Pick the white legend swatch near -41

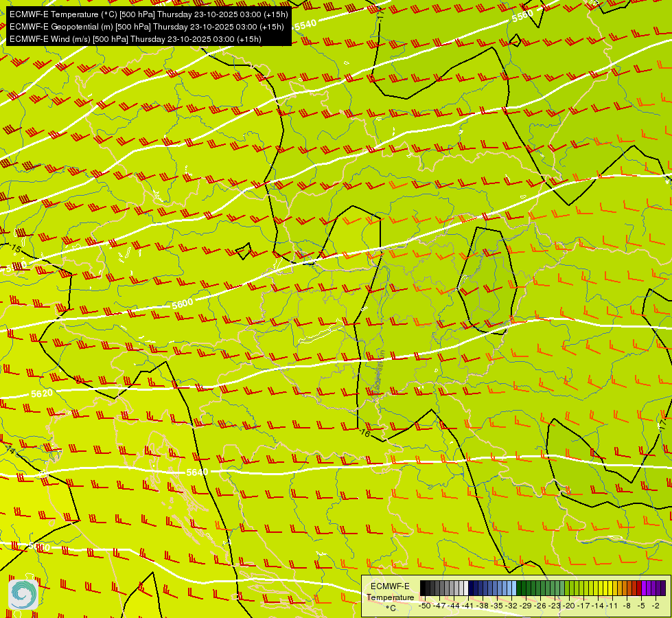466,588
